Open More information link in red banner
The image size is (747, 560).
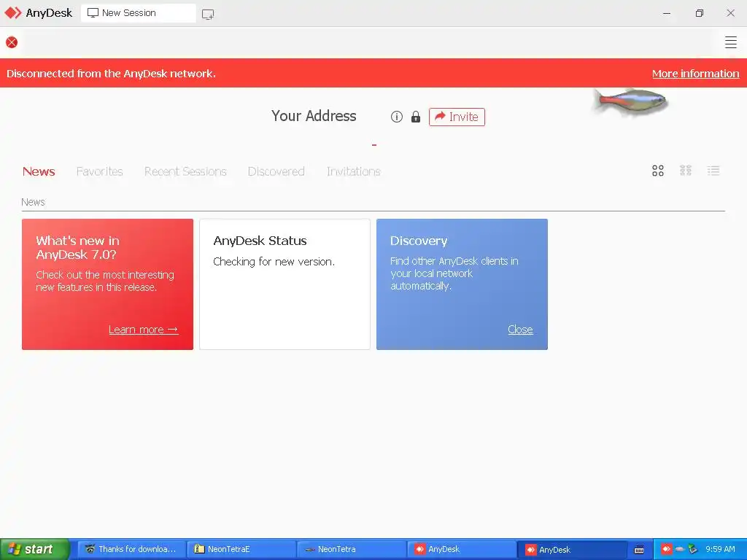(x=695, y=74)
